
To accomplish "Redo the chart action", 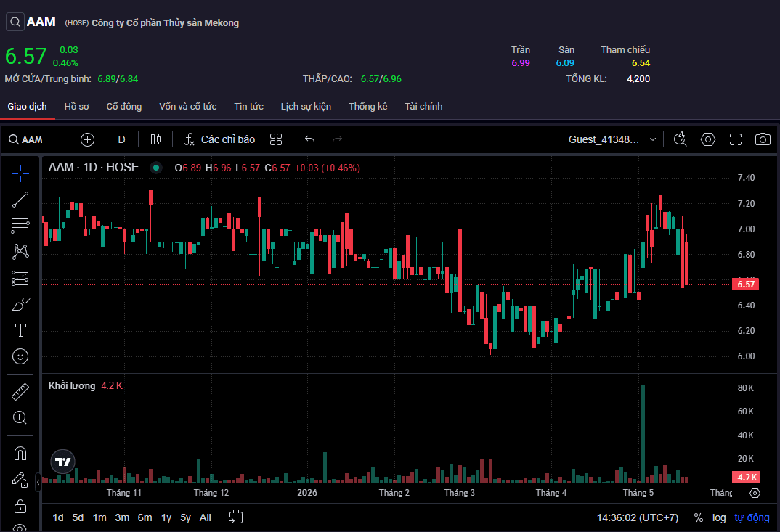I will 337,139.
